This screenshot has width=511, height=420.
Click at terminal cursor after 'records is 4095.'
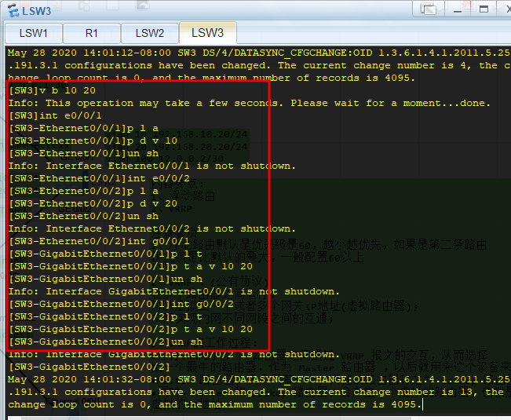coord(422,404)
